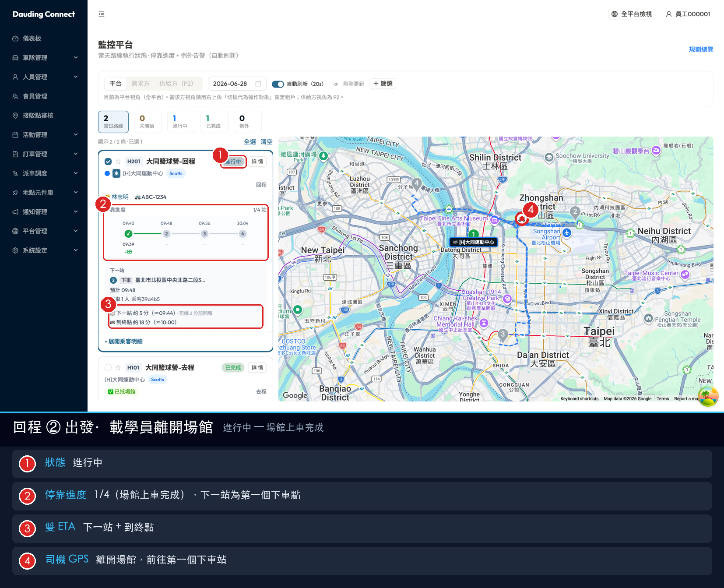Click the 平台管理 globe icon

(15, 231)
